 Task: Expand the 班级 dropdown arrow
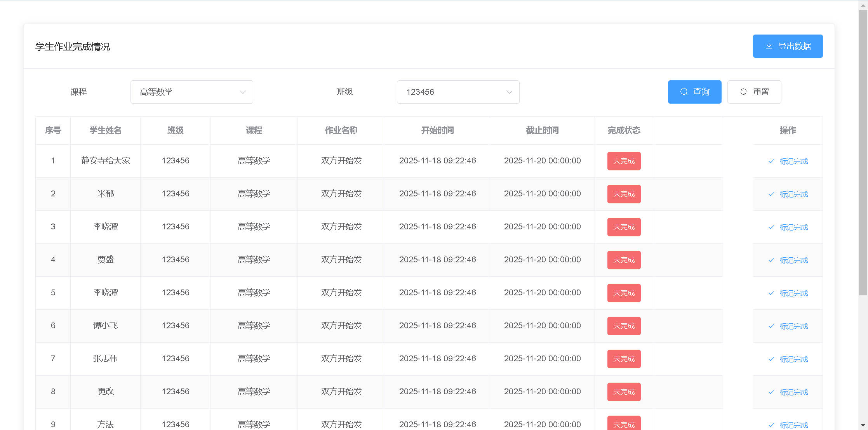(509, 92)
